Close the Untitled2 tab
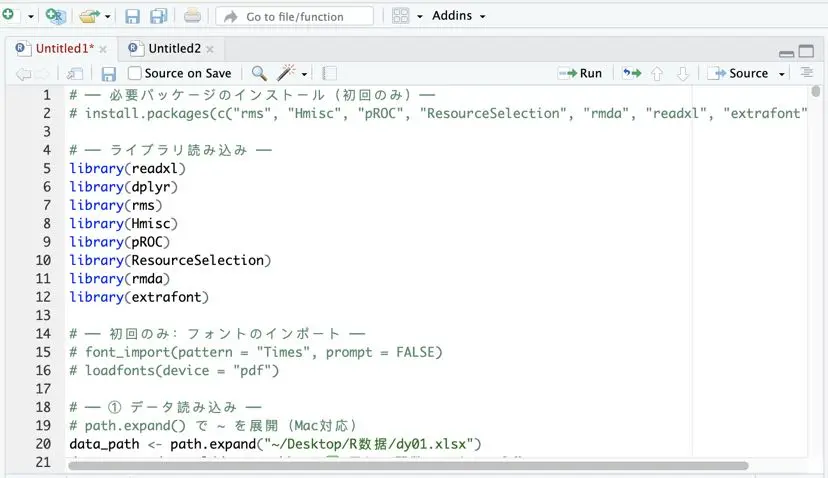The height and width of the screenshot is (478, 828). 210,50
